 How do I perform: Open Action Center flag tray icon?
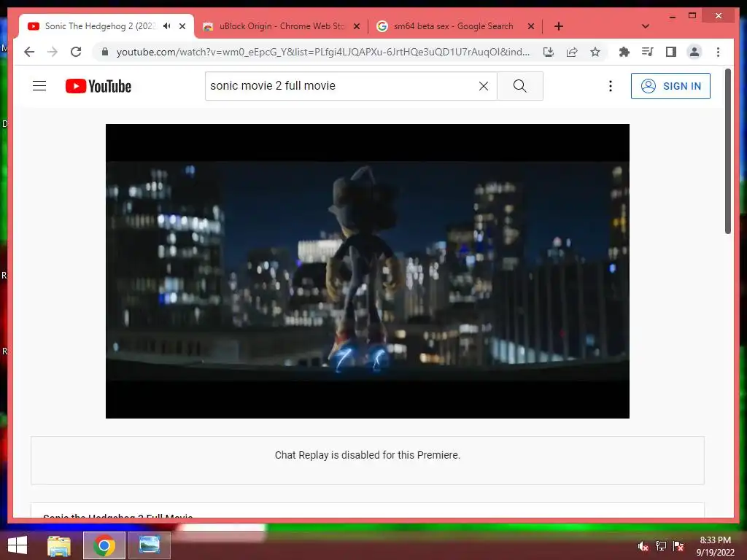click(678, 546)
